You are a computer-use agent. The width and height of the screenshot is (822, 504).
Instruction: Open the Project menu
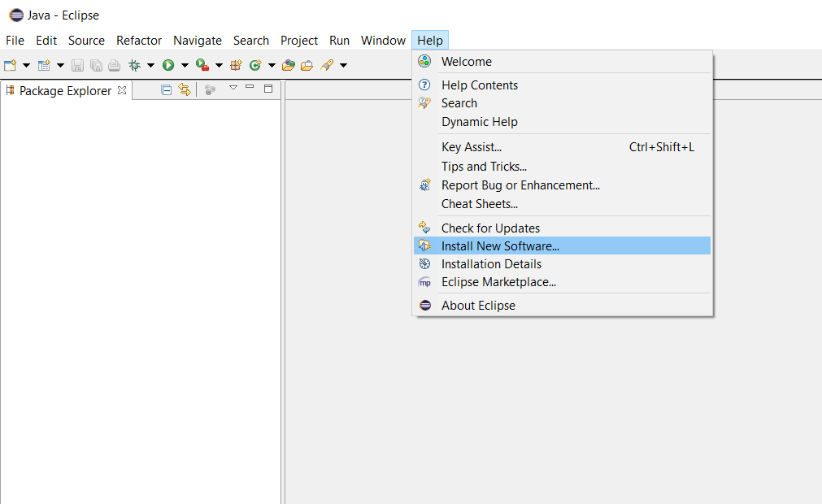(x=299, y=41)
